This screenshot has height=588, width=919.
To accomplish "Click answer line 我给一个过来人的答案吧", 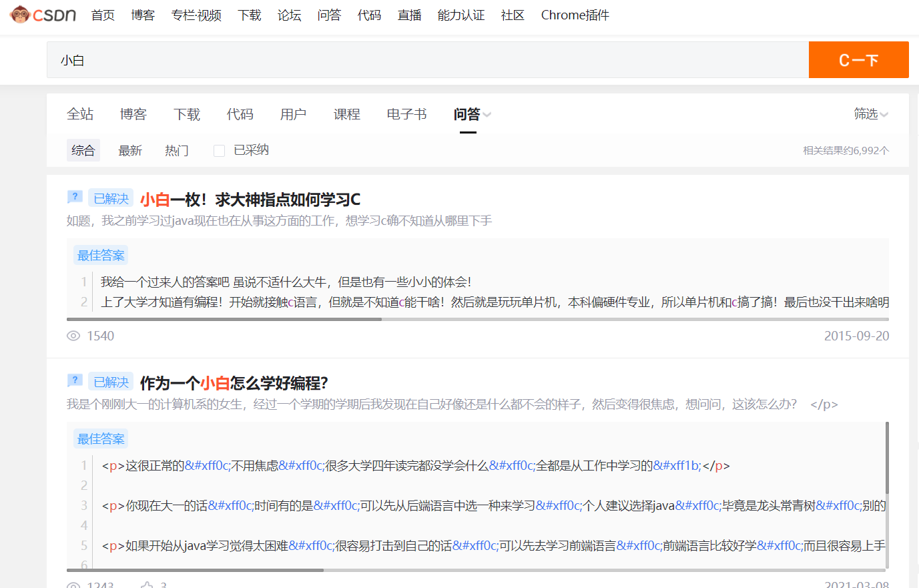I will 286,282.
